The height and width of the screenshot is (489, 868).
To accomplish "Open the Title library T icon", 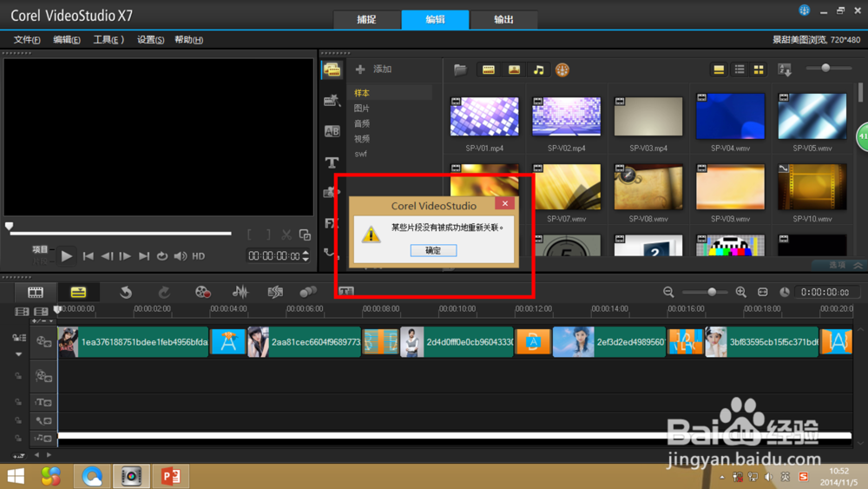I will click(332, 162).
